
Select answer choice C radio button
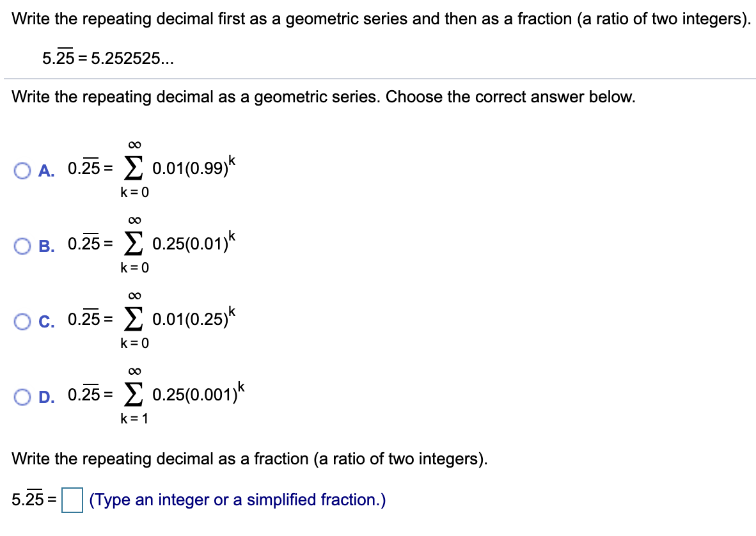(23, 320)
